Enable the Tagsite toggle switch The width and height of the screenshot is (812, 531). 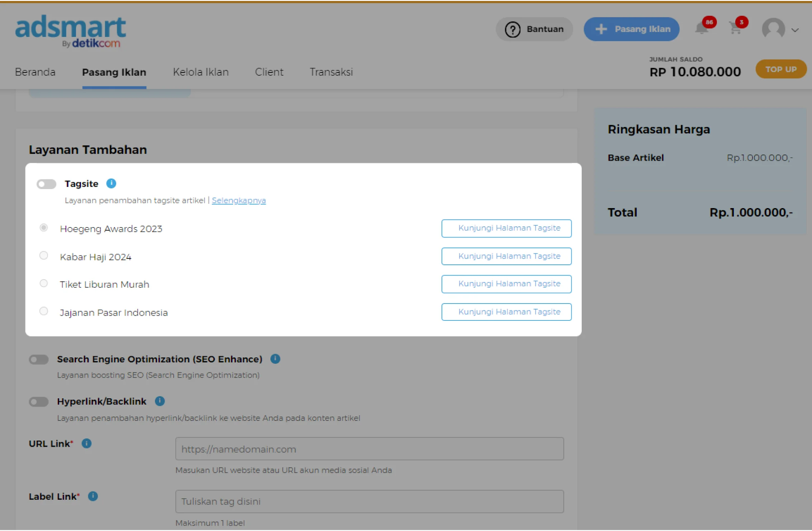point(47,184)
